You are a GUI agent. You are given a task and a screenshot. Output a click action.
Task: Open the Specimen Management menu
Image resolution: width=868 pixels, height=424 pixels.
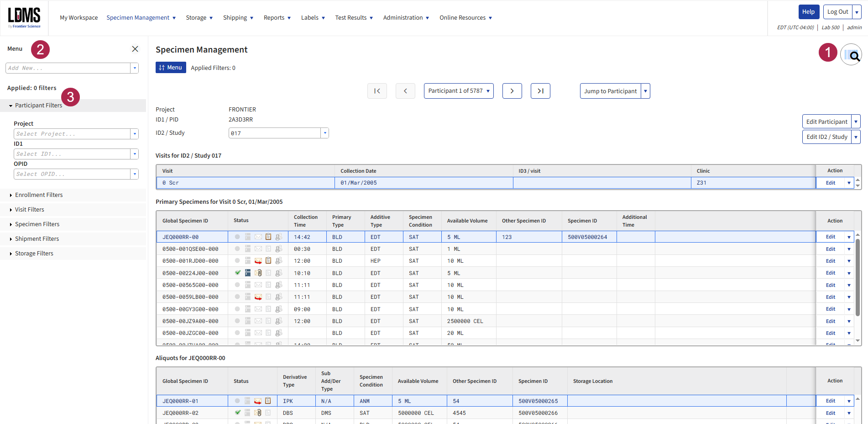coord(141,18)
